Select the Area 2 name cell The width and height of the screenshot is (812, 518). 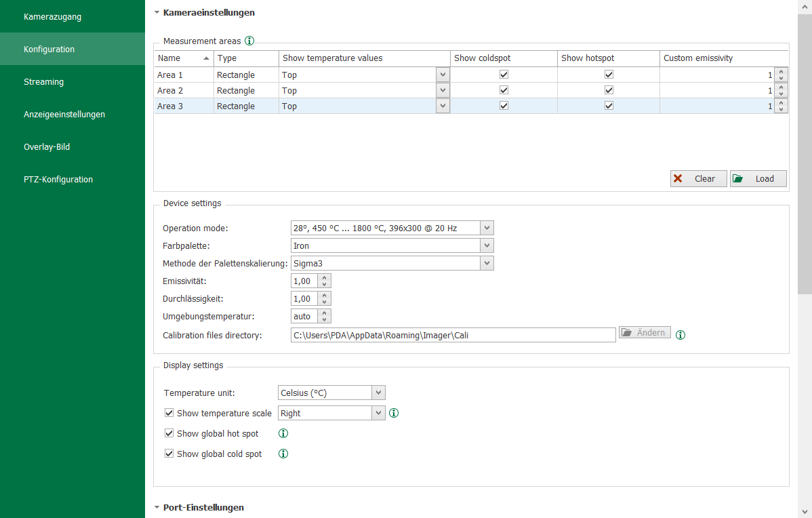[x=184, y=90]
